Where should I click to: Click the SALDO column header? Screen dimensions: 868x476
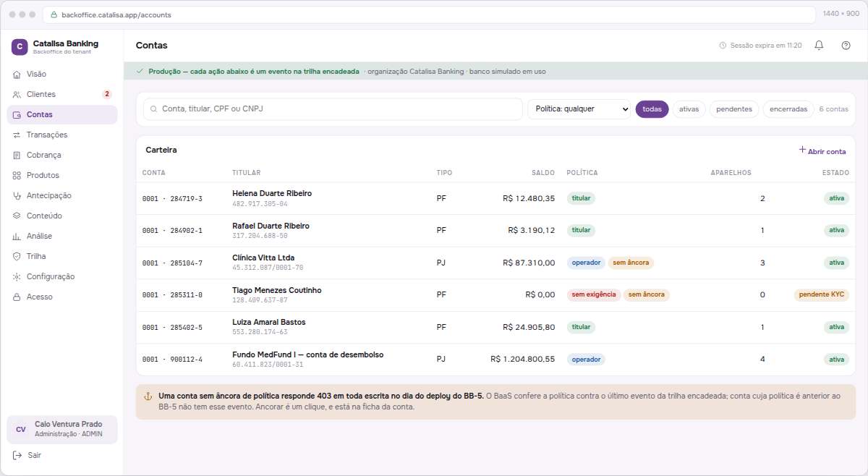click(x=543, y=173)
